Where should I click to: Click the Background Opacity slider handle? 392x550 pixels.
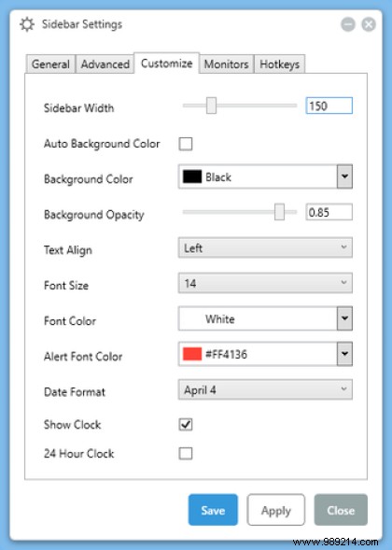click(279, 212)
